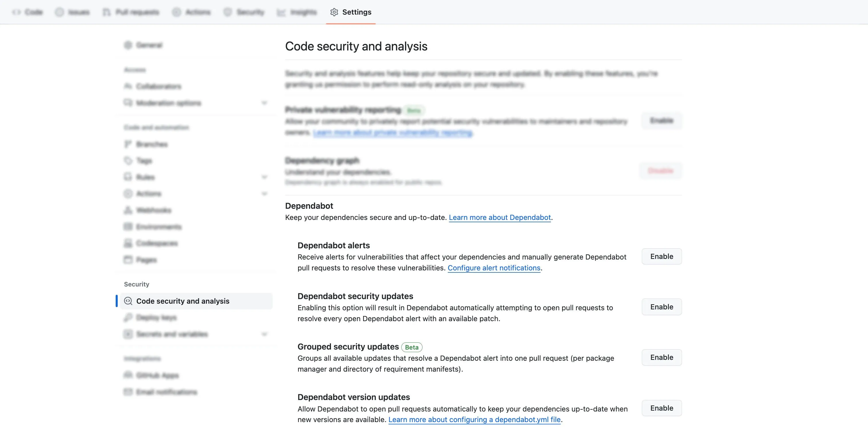
Task: Enable Grouped security updates
Action: click(x=661, y=358)
